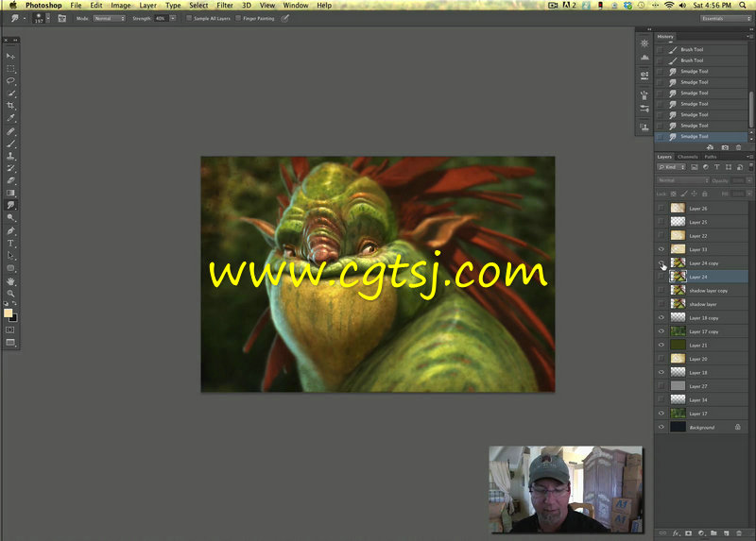Show Layer 24 visibility
Viewport: 756px width, 541px height.
[661, 277]
